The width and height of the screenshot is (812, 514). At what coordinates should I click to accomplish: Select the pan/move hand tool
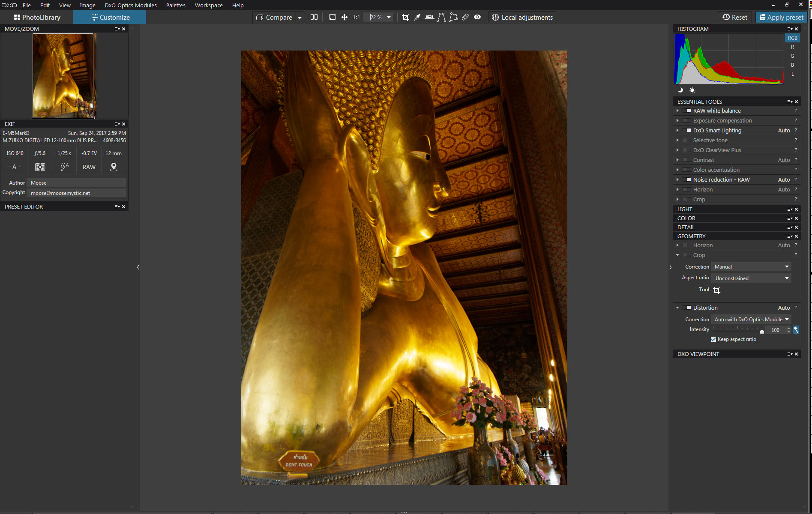345,17
